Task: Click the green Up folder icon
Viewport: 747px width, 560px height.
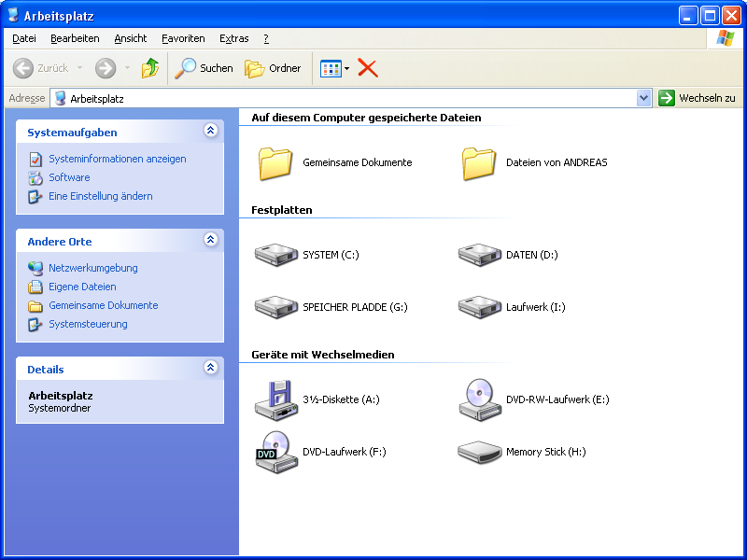Action: pyautogui.click(x=150, y=68)
